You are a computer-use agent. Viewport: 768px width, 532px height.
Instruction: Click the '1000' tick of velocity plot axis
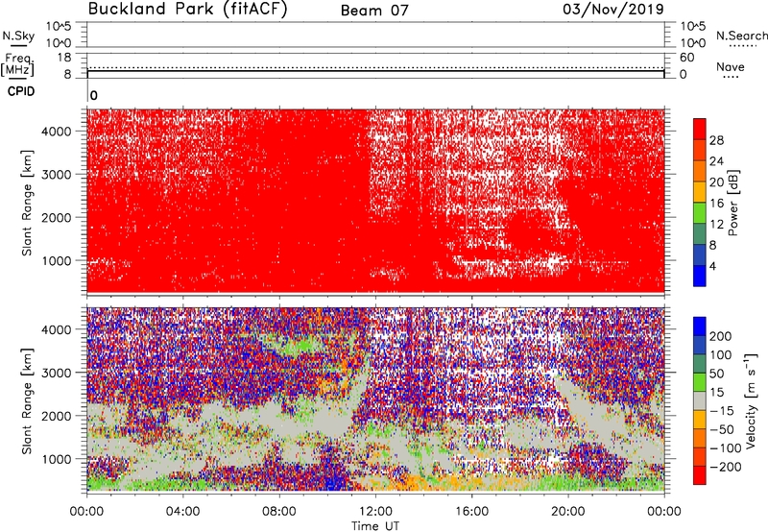point(57,459)
